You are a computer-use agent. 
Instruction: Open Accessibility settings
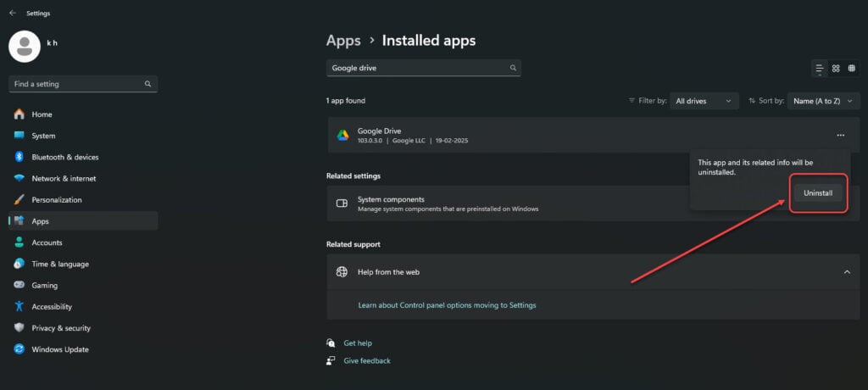(83, 307)
